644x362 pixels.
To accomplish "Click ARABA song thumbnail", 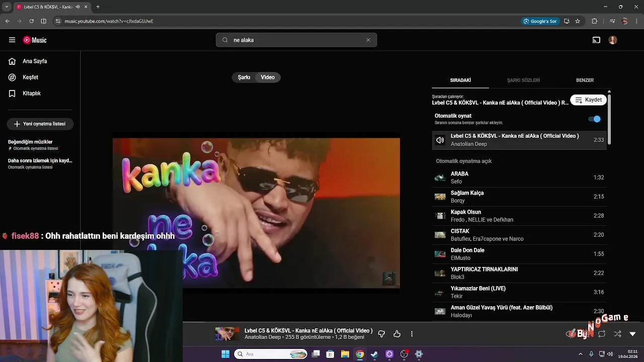I will pos(440,177).
